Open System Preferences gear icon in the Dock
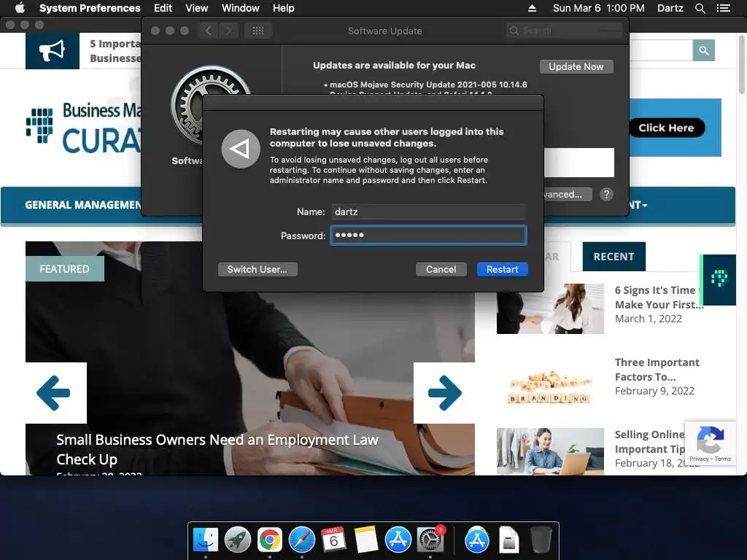The width and height of the screenshot is (747, 560). click(430, 540)
